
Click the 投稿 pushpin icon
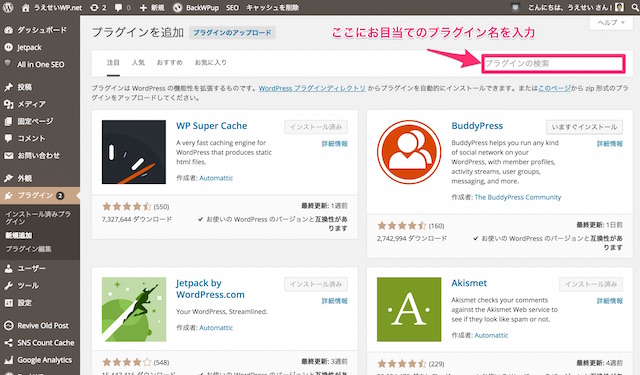pyautogui.click(x=8, y=87)
